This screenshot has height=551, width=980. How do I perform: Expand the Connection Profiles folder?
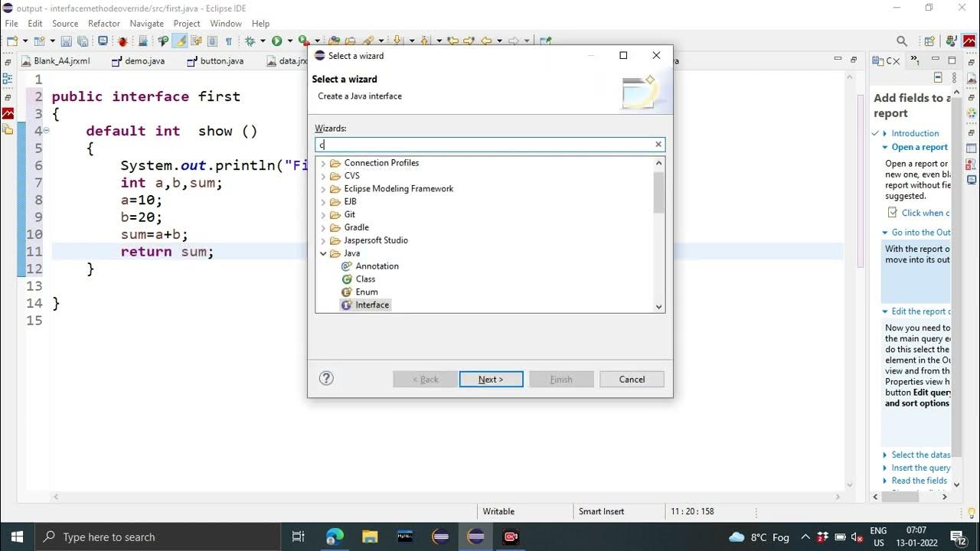click(323, 163)
